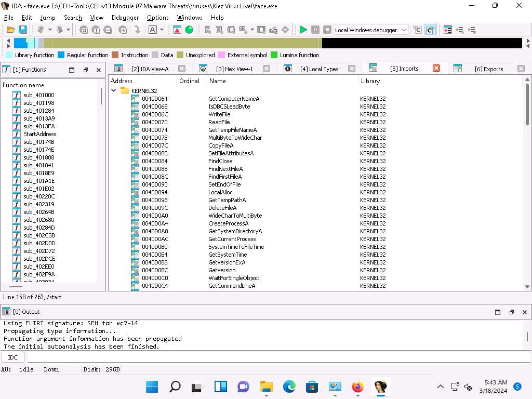This screenshot has height=399, width=532.
Task: Click the Regular function blue color swatch
Action: [61, 55]
